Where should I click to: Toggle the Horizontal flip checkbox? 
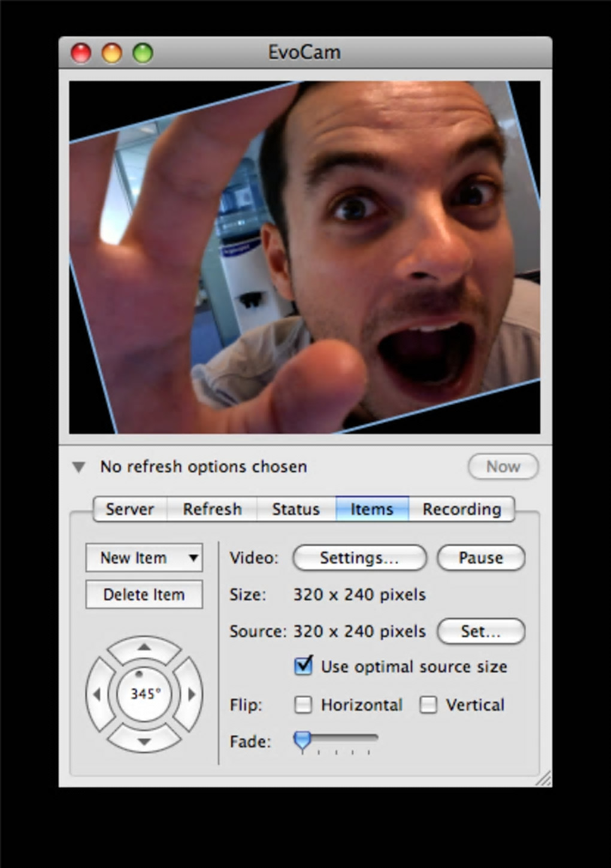pyautogui.click(x=303, y=705)
